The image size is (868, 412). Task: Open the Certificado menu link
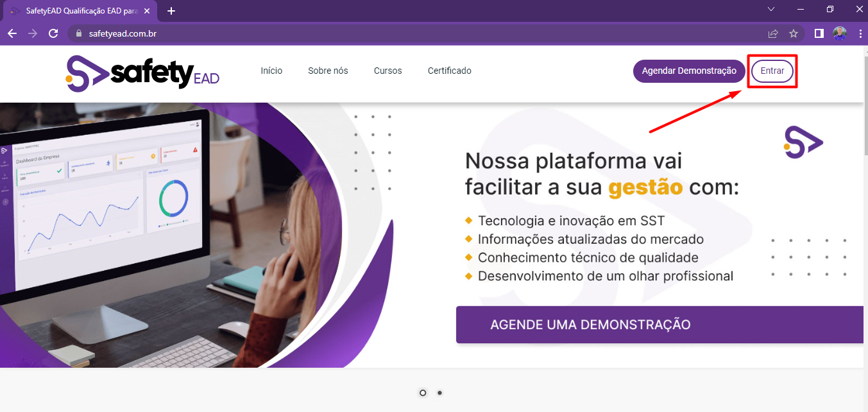pos(450,71)
